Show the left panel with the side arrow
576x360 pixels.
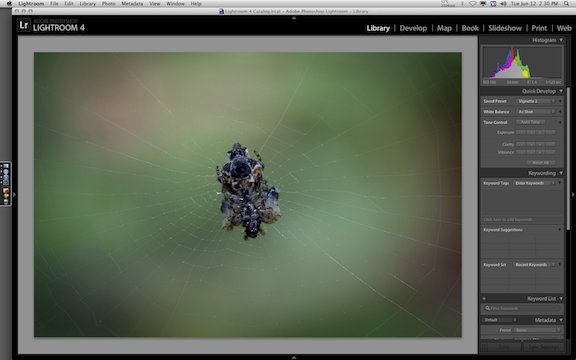pos(15,194)
